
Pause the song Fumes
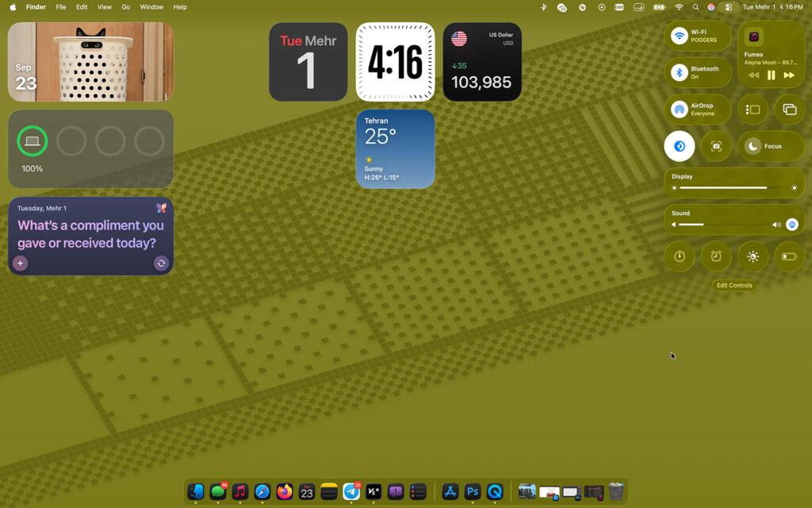771,75
